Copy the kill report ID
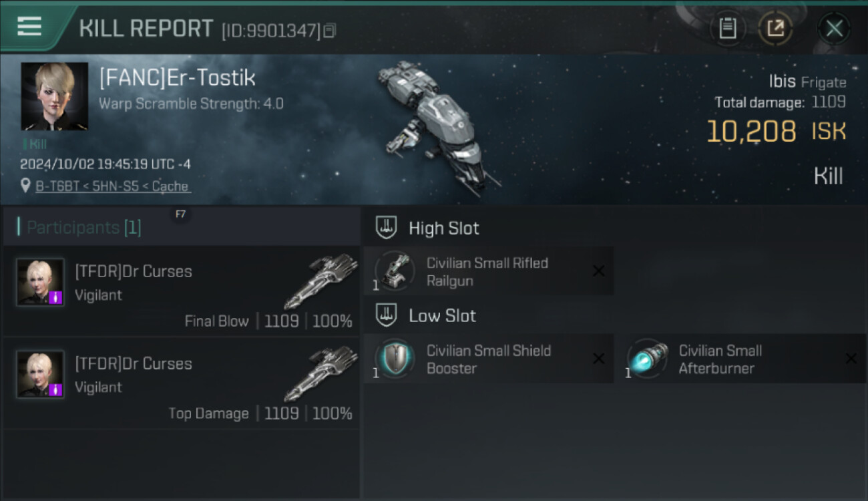 (329, 31)
